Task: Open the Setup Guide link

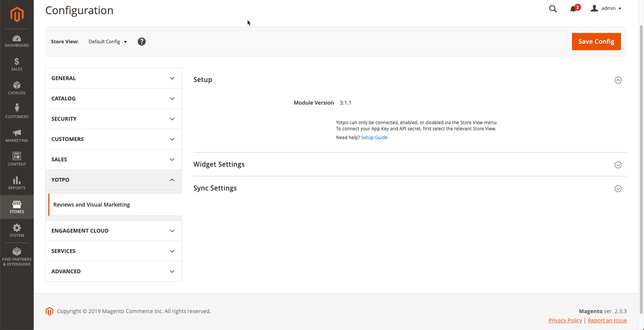Action: (374, 138)
